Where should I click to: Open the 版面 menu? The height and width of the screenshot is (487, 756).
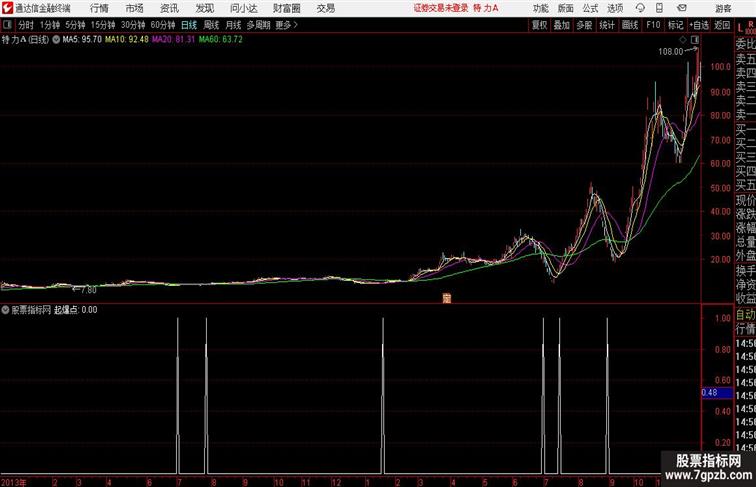[566, 8]
